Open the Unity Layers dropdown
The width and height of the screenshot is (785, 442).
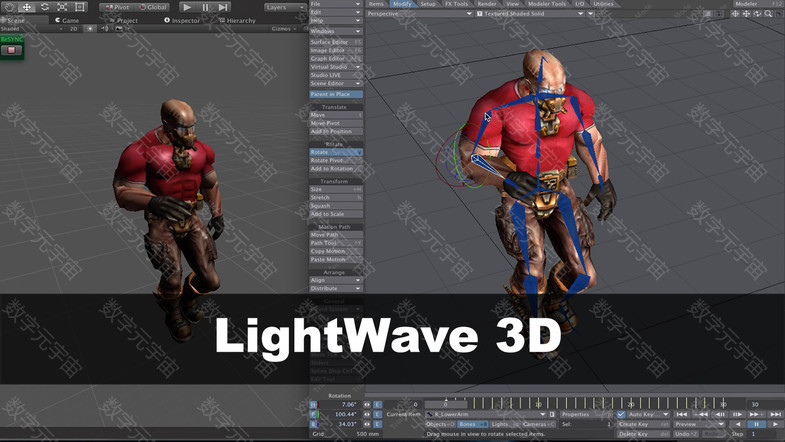coord(284,8)
